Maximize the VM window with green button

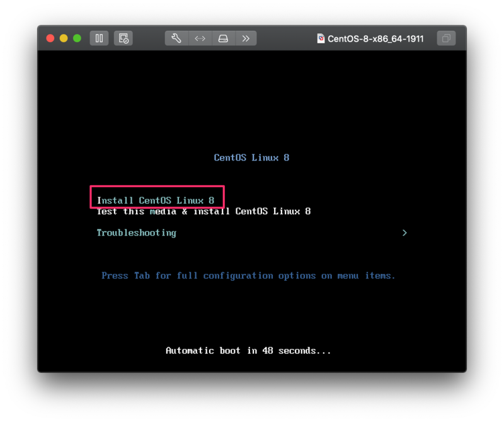[77, 38]
